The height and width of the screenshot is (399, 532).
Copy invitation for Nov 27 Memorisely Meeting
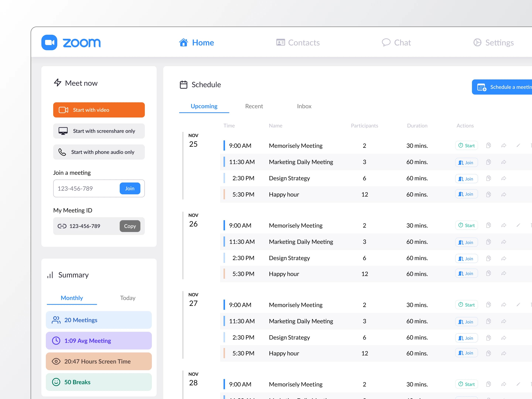pos(488,305)
